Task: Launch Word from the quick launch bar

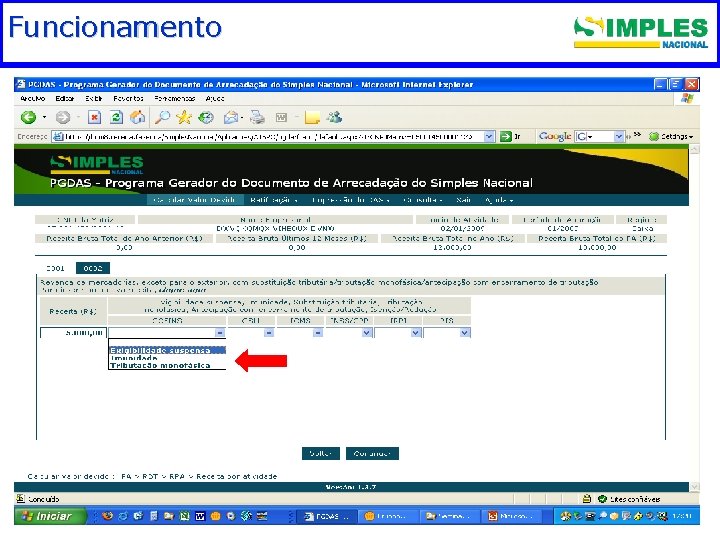Action: pyautogui.click(x=200, y=516)
